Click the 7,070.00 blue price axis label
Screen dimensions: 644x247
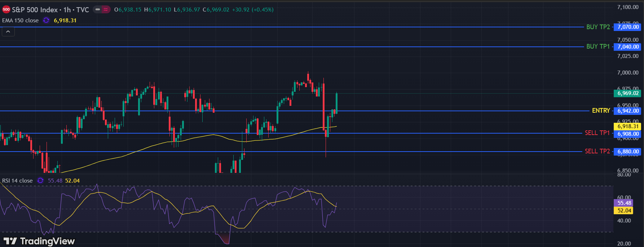click(x=628, y=27)
